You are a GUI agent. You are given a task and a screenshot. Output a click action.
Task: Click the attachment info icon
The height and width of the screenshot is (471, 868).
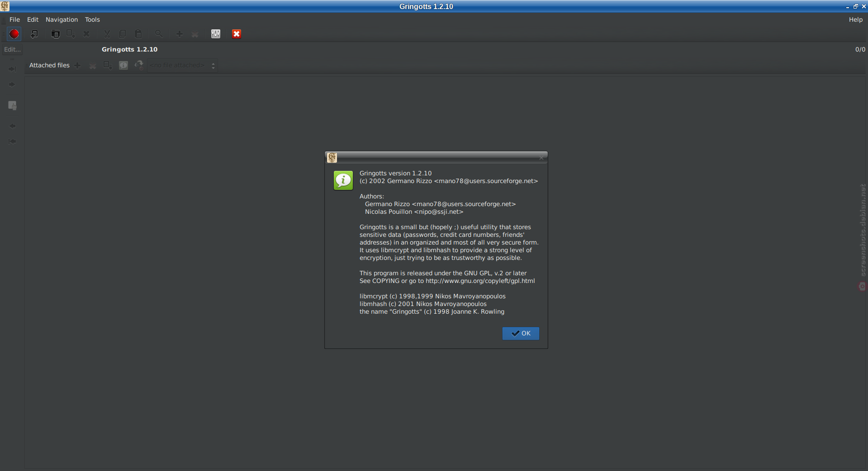(x=123, y=66)
